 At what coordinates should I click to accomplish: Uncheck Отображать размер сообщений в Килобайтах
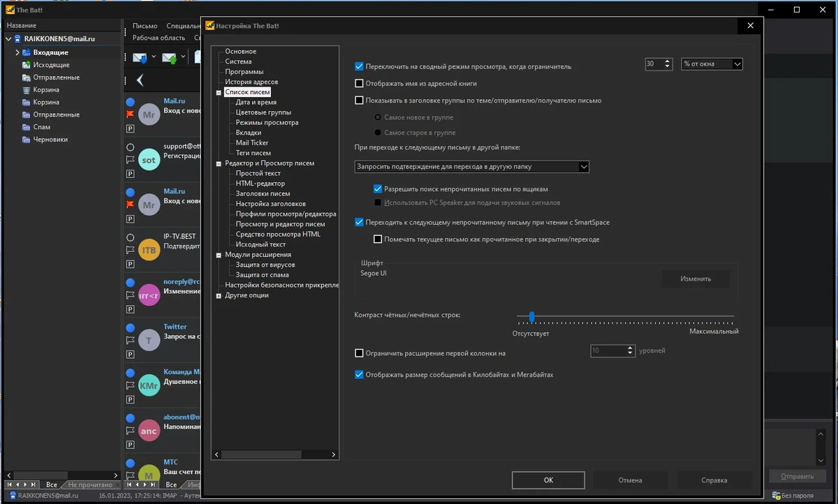[x=360, y=374]
